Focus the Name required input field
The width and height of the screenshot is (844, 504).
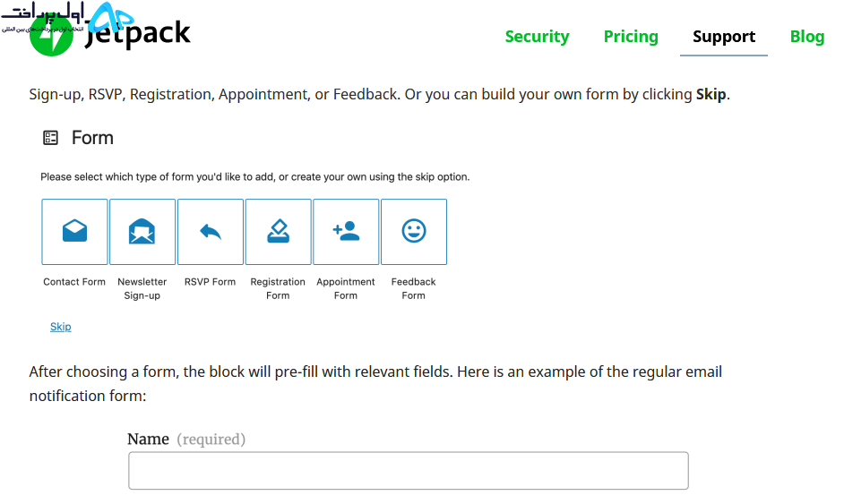(x=409, y=471)
